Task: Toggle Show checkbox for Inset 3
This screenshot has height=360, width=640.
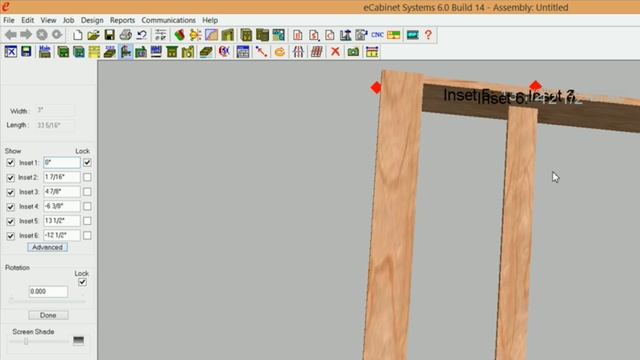Action: click(11, 192)
